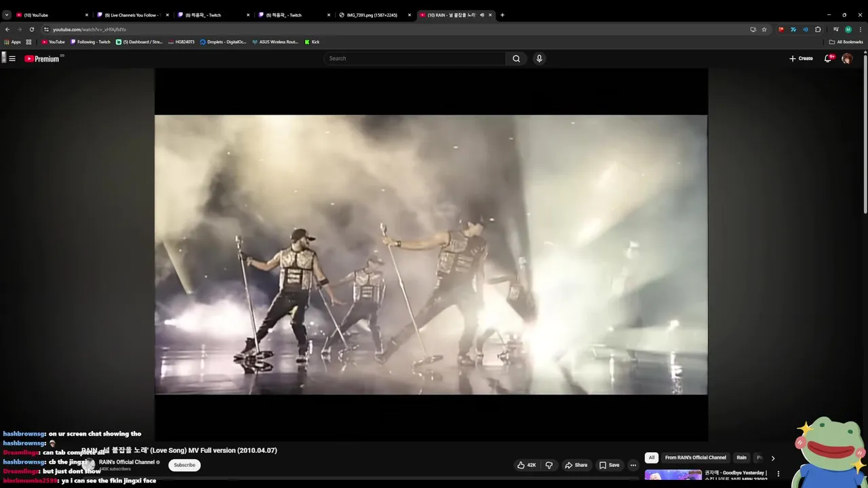Open the YouTube guide hamburger menu
The height and width of the screenshot is (488, 868).
(12, 58)
